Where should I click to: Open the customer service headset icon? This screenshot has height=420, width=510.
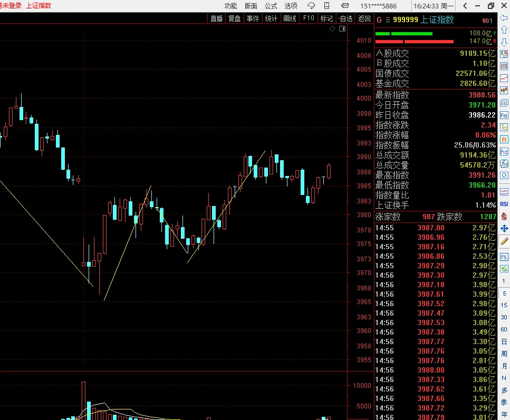coord(311,5)
